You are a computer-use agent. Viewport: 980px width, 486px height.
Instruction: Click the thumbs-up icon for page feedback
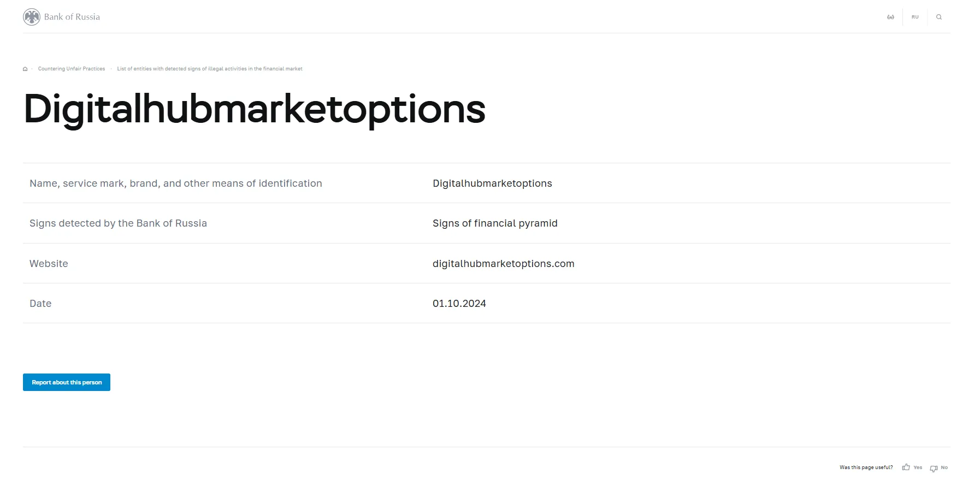click(906, 467)
